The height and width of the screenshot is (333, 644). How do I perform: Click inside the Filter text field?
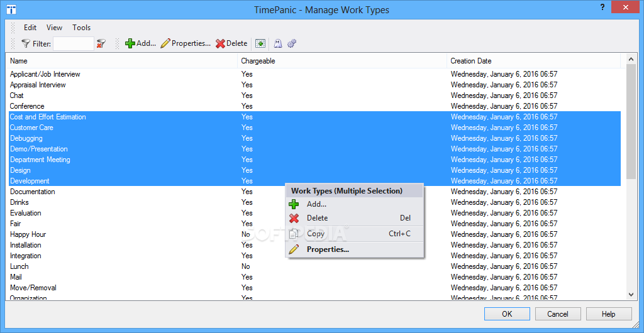click(x=74, y=43)
